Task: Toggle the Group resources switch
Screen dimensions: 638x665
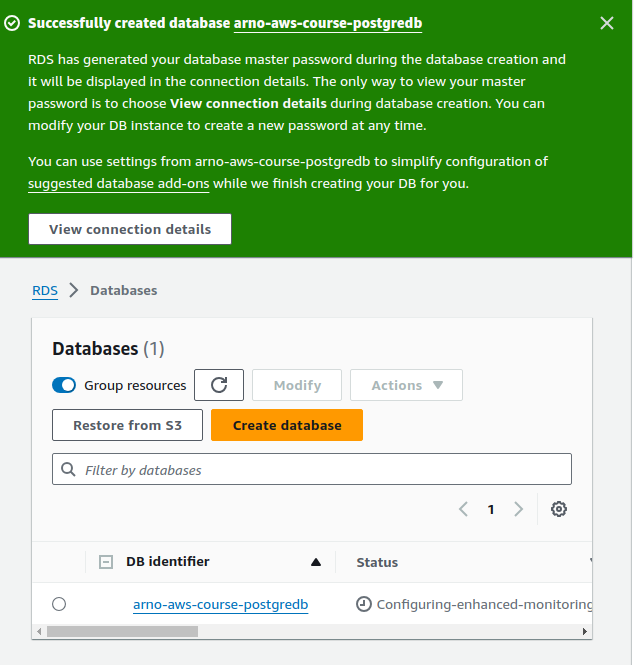Action: pyautogui.click(x=64, y=385)
